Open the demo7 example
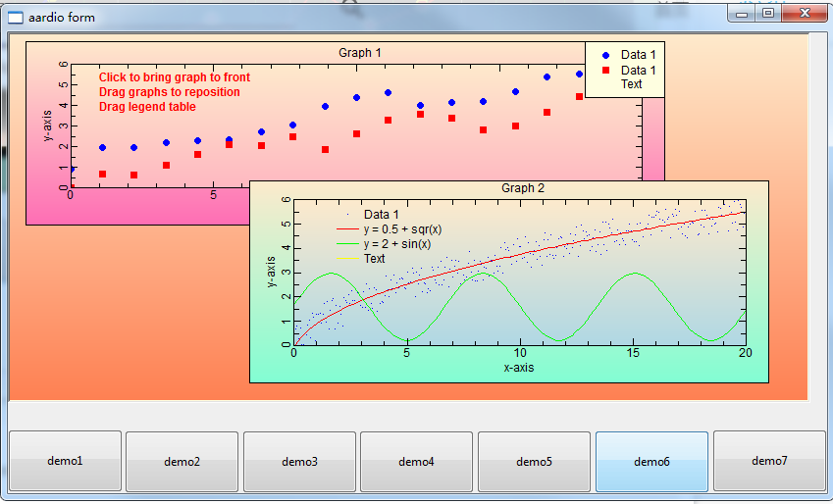The image size is (833, 504). (x=769, y=461)
